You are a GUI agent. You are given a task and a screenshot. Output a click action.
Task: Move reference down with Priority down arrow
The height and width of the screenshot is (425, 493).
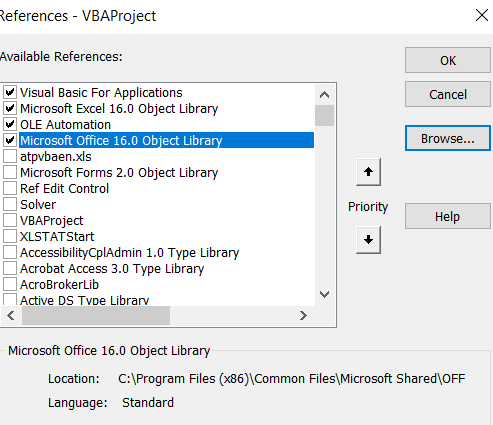pos(368,240)
